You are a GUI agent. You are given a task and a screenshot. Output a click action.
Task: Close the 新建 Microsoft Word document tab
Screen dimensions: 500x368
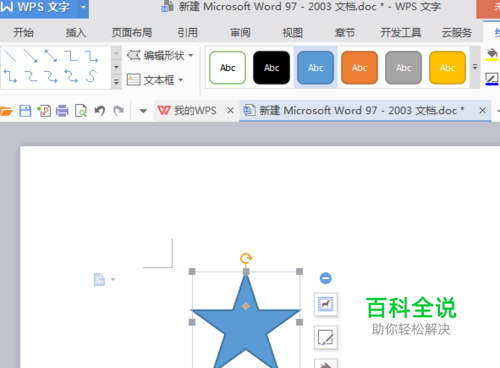[482, 110]
